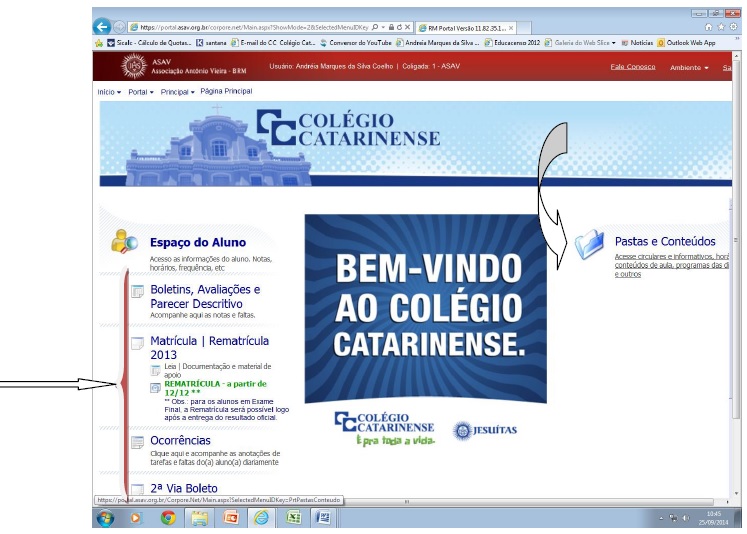Switch to Internet Explorer on taskbar
The image size is (747, 534).
coord(261,518)
